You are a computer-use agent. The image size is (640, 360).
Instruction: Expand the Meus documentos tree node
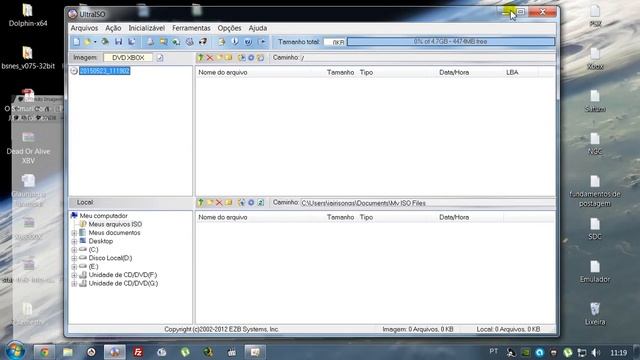(74, 233)
